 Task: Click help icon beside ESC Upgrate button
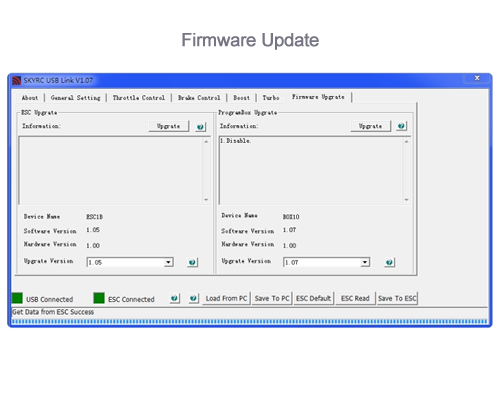click(200, 127)
